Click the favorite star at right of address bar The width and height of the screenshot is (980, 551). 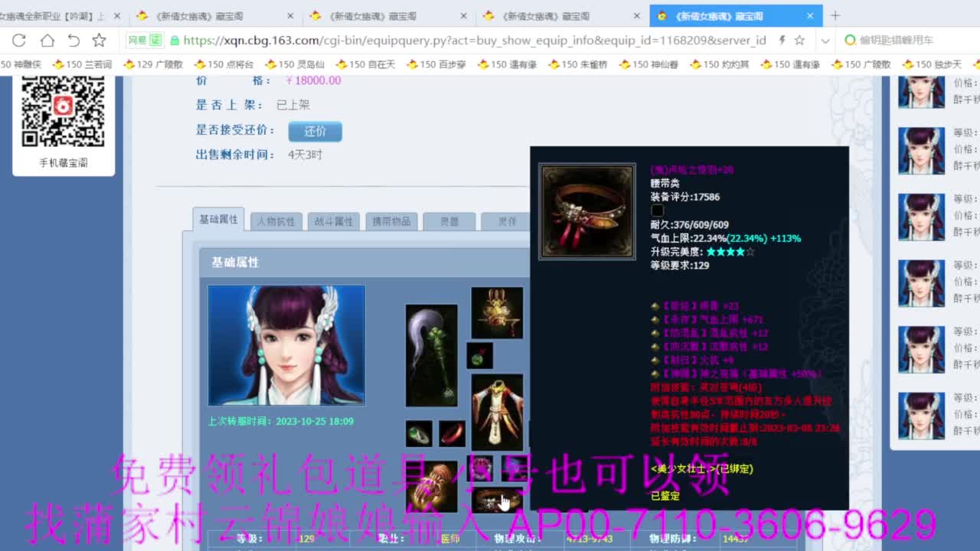(x=799, y=41)
